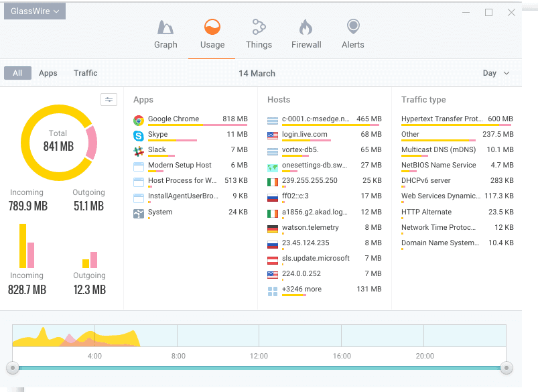Image resolution: width=538 pixels, height=392 pixels.
Task: Click the timeline graph at 4:00
Action: [94, 336]
